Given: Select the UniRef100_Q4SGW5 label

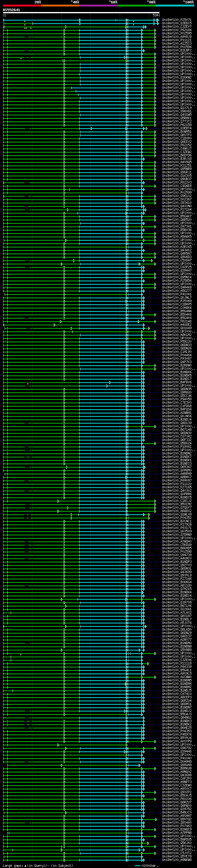Looking at the screenshot, I should [176, 115].
